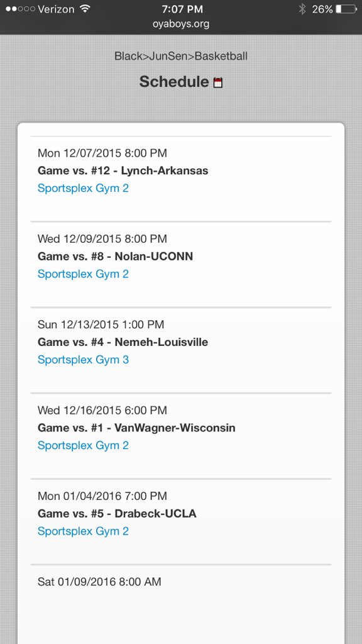
Task: Select Game vs. #4 - Nemeh-Louisville entry
Action: click(123, 342)
